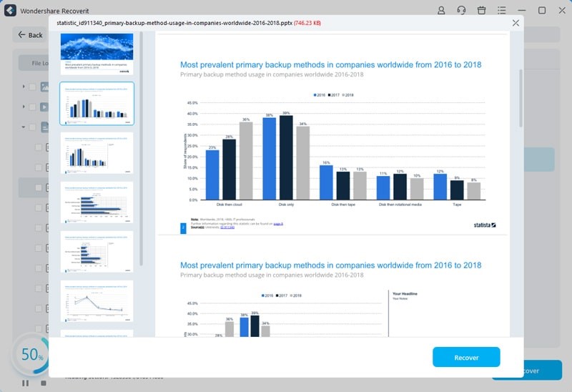
Task: Check the photo category checkbox in file tree
Action: pyautogui.click(x=32, y=87)
